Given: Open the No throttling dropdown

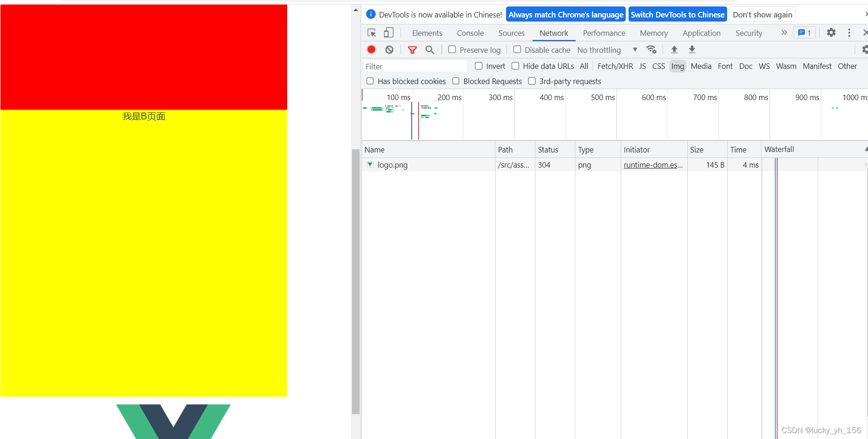Looking at the screenshot, I should [607, 50].
